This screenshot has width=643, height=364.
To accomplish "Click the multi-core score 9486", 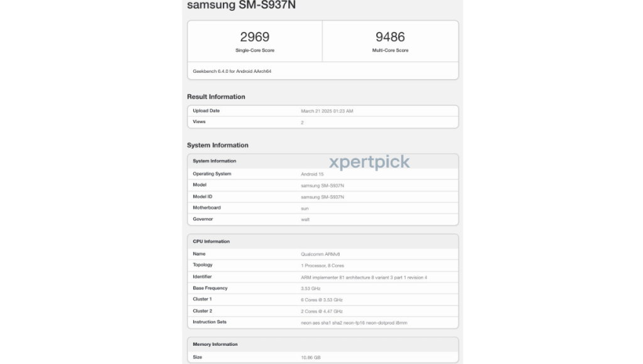I will pos(390,37).
